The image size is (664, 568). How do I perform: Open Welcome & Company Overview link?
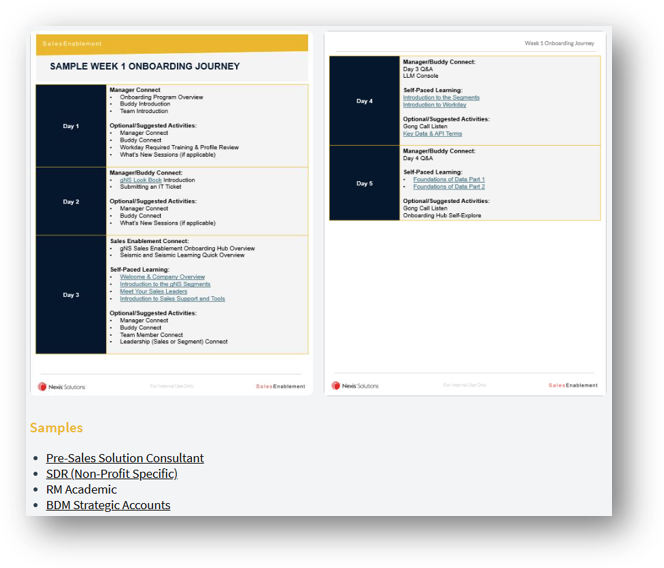(162, 277)
